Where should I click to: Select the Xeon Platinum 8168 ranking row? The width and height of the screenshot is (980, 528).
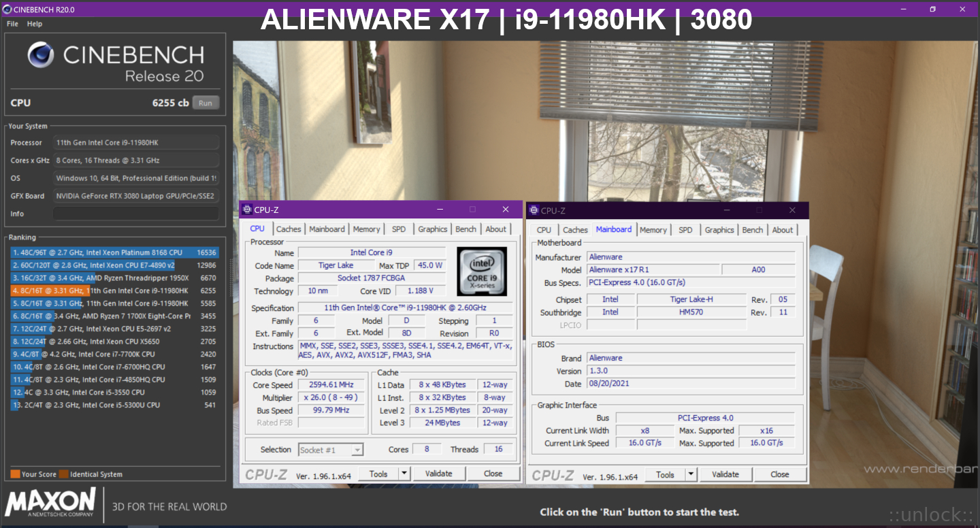click(114, 252)
